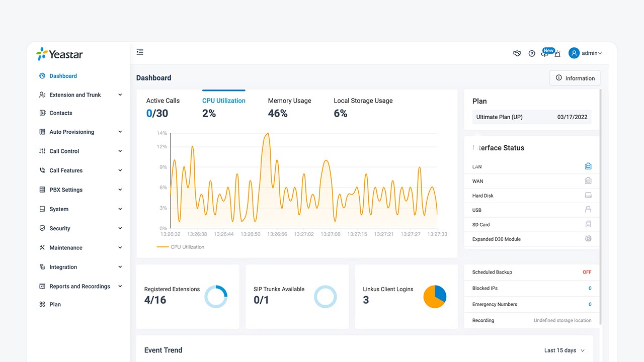Collapse the sidebar with the menu fold icon
Image resolution: width=644 pixels, height=362 pixels.
140,52
